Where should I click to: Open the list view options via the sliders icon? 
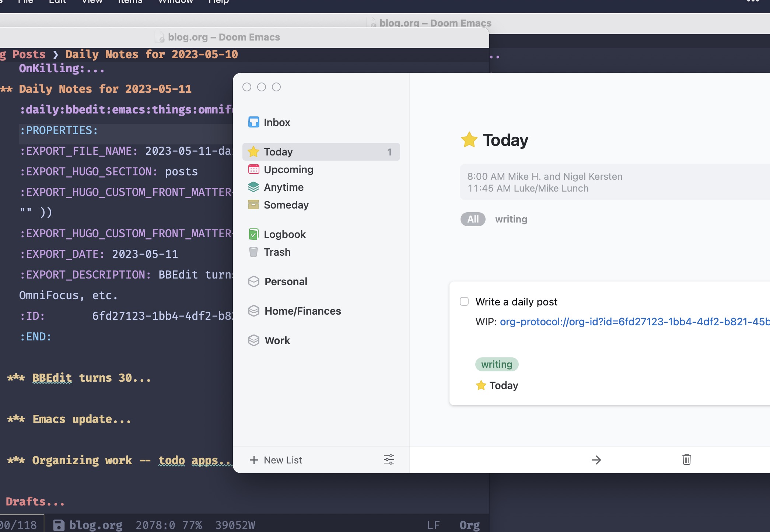coord(389,460)
